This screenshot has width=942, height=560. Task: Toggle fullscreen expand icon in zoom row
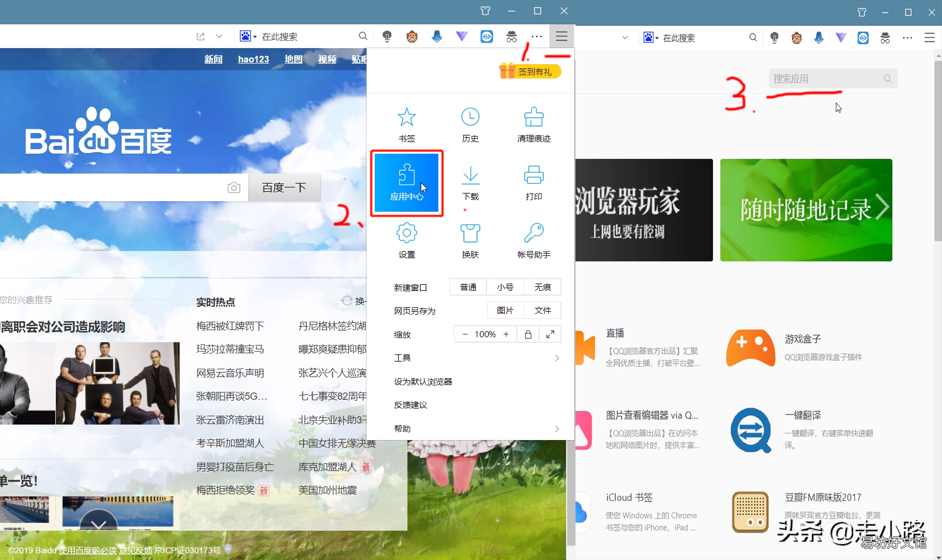[x=550, y=334]
